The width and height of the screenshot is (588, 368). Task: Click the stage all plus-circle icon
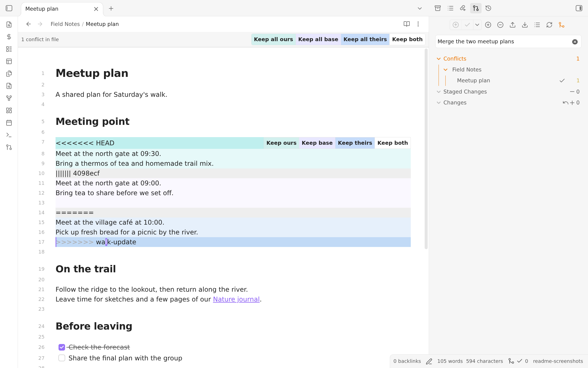(x=488, y=25)
